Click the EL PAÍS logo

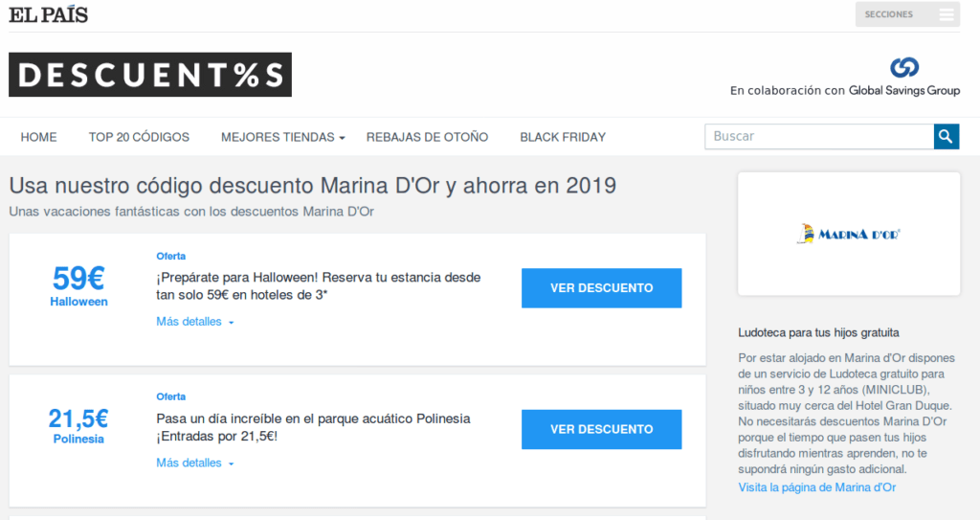pos(48,14)
